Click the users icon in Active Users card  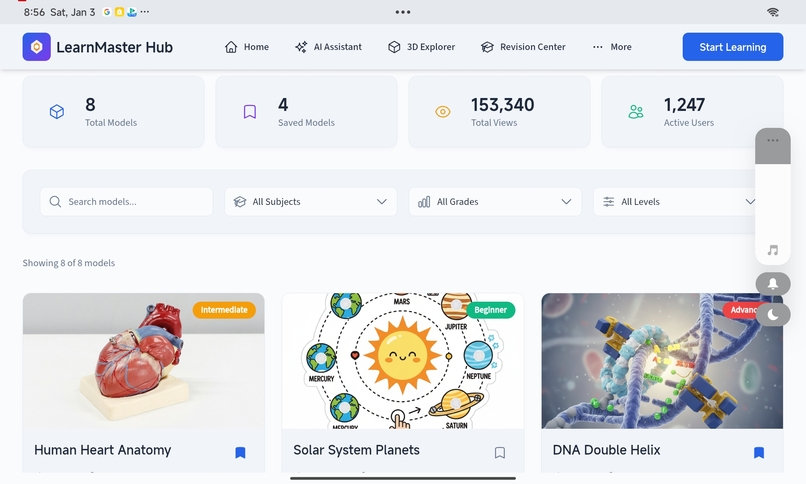(636, 111)
